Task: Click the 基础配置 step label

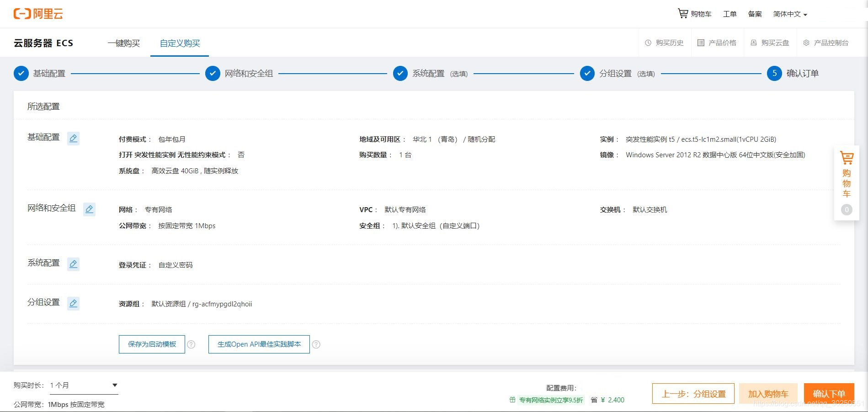Action: pyautogui.click(x=49, y=73)
